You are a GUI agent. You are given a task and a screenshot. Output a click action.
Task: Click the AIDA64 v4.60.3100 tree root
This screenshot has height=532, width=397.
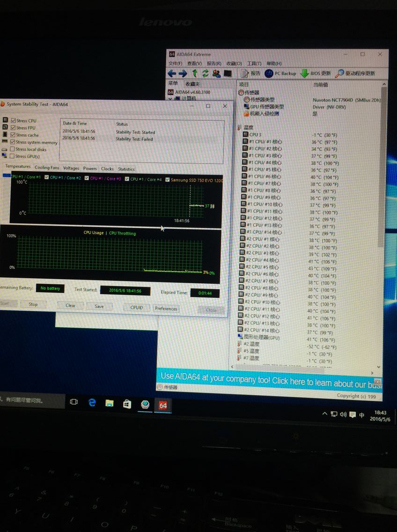pos(189,92)
